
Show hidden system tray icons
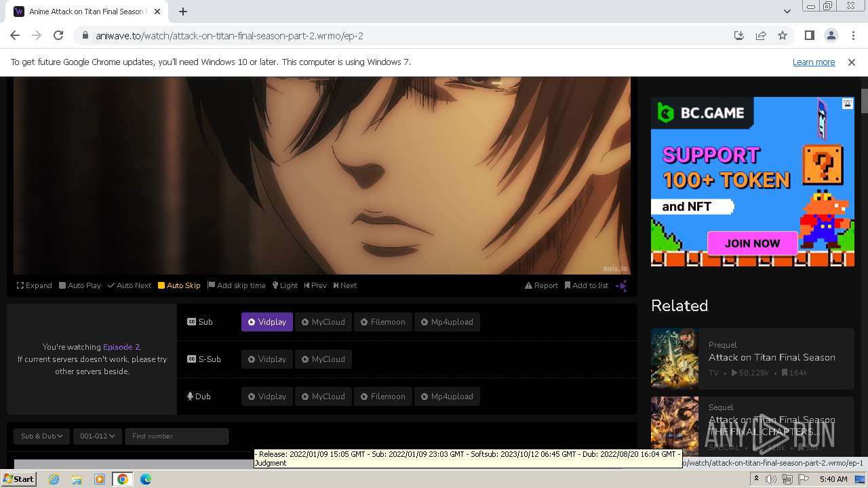point(756,479)
